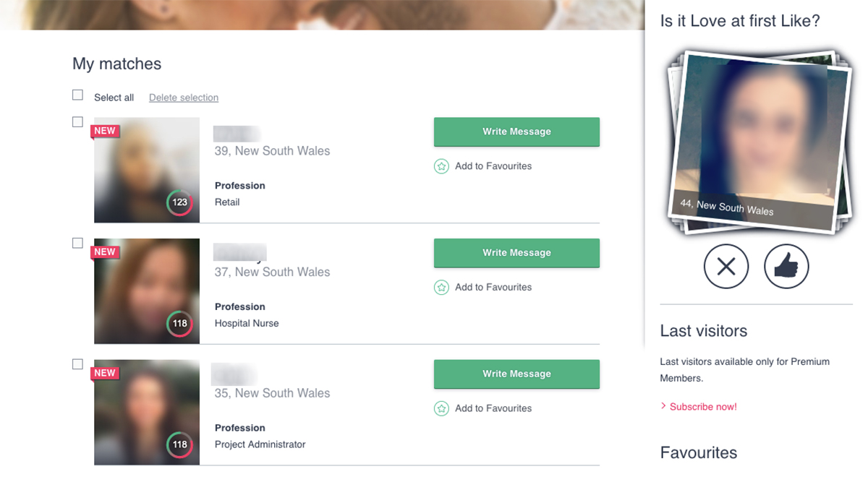The height and width of the screenshot is (477, 868).
Task: Tick the checkbox for the 39-year-old match
Action: 78,122
